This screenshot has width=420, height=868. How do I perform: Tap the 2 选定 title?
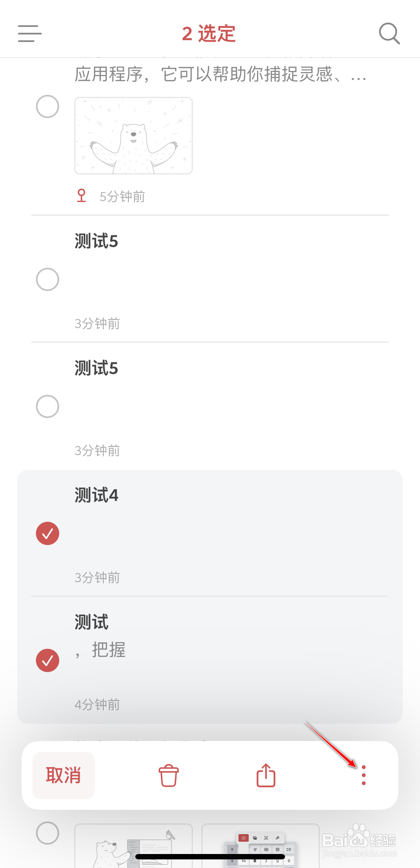click(x=209, y=34)
